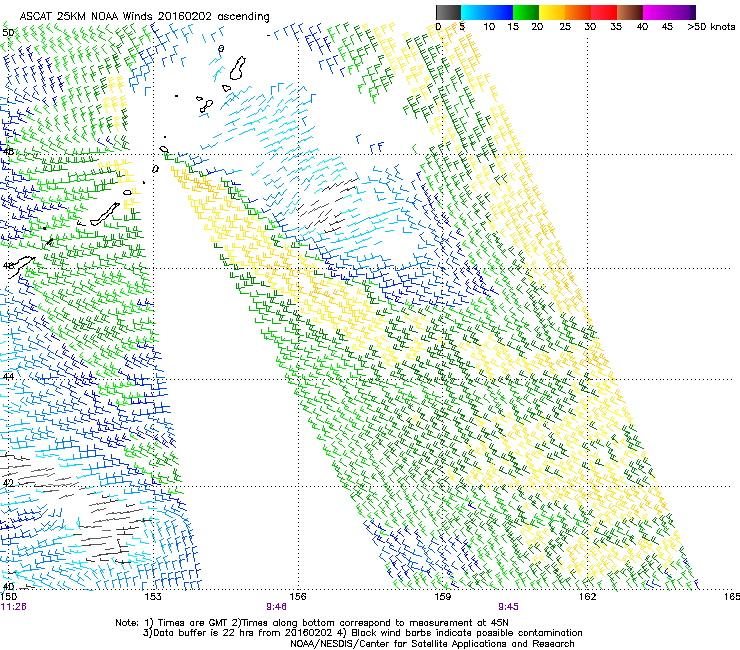Click the legend scale value "20"
The height and width of the screenshot is (650, 740).
(537, 27)
